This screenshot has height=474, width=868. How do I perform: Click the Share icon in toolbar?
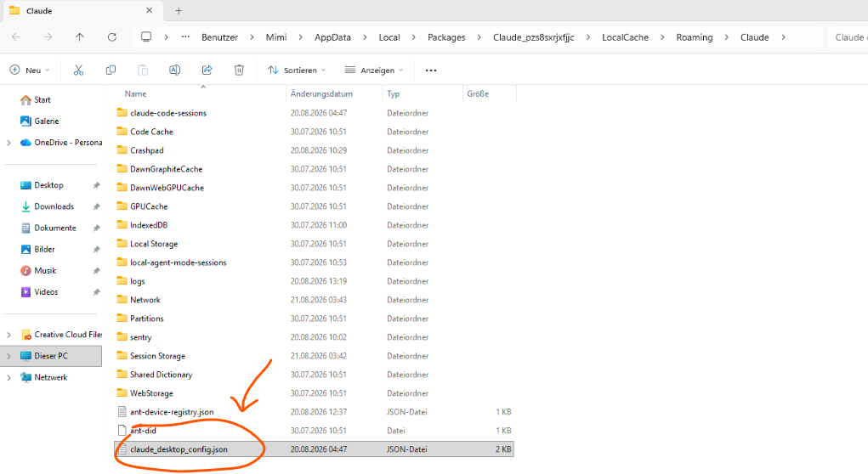pos(207,71)
